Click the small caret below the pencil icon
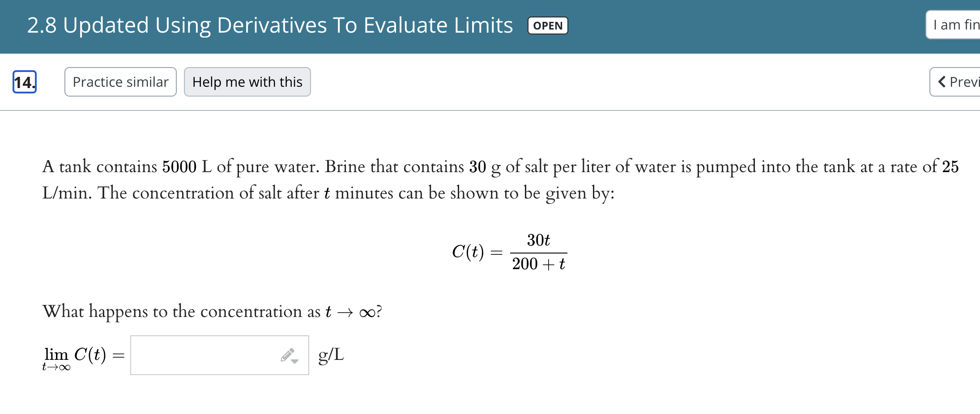Image resolution: width=980 pixels, height=414 pixels. [294, 360]
